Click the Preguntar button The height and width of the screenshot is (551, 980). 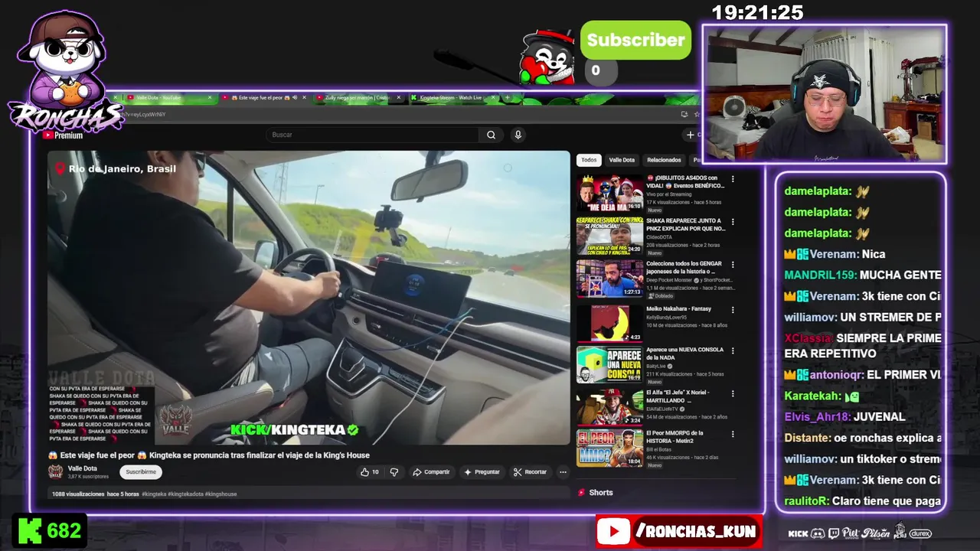(x=482, y=472)
